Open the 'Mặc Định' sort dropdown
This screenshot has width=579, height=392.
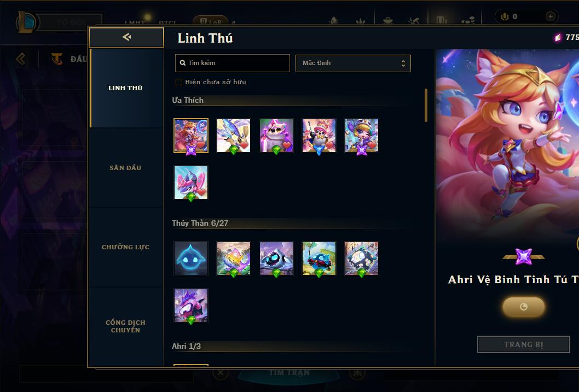click(x=353, y=63)
